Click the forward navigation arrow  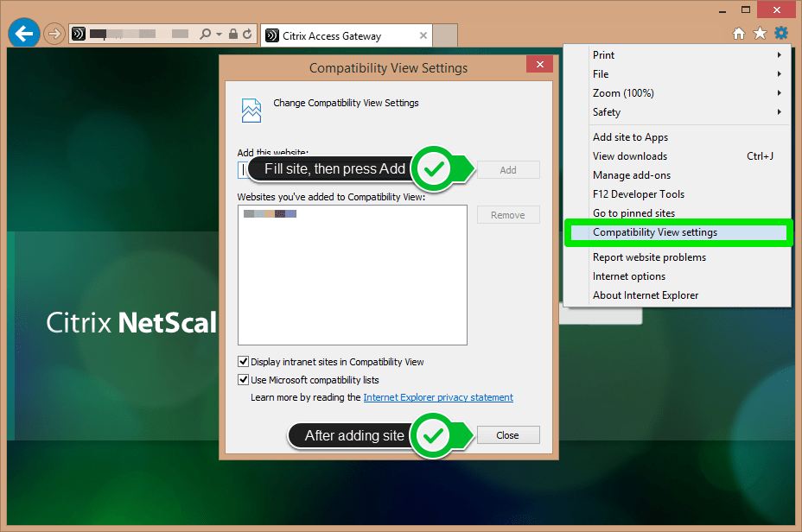(x=53, y=33)
